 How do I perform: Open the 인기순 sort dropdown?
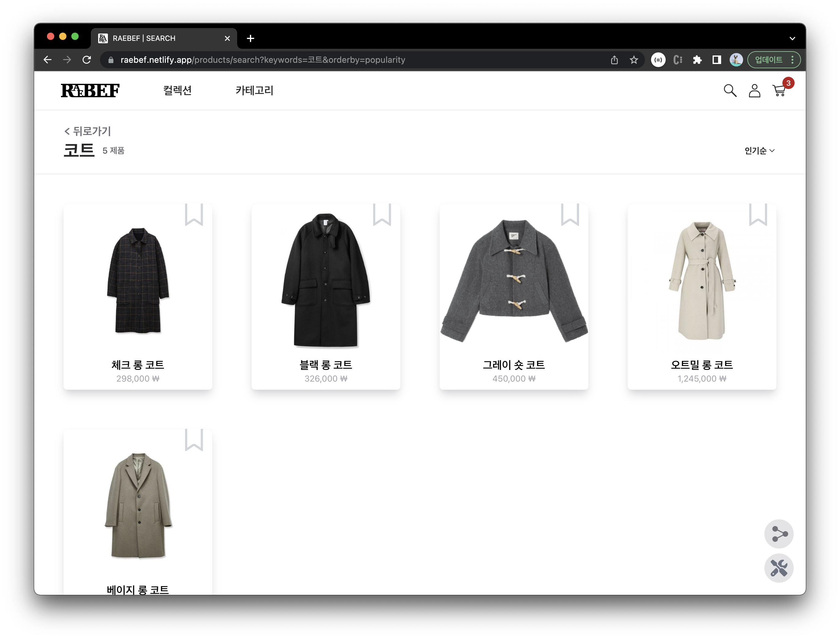[x=759, y=151]
